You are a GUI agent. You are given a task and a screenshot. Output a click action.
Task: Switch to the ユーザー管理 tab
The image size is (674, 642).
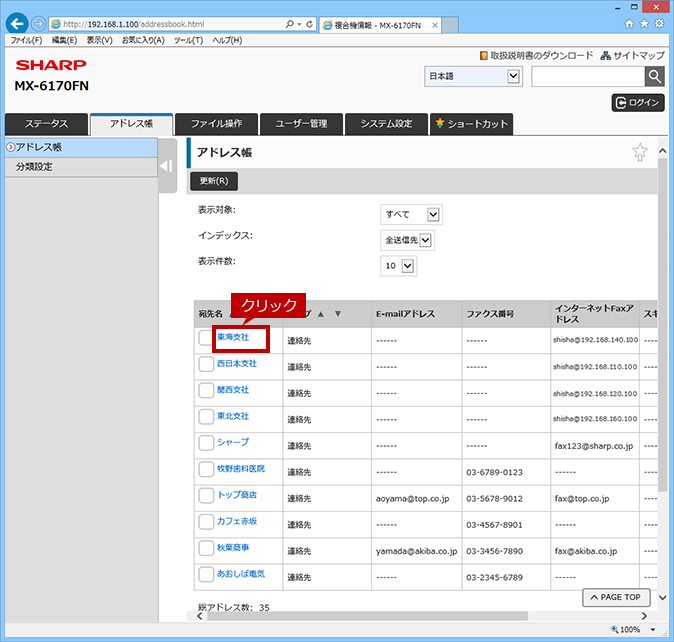301,124
